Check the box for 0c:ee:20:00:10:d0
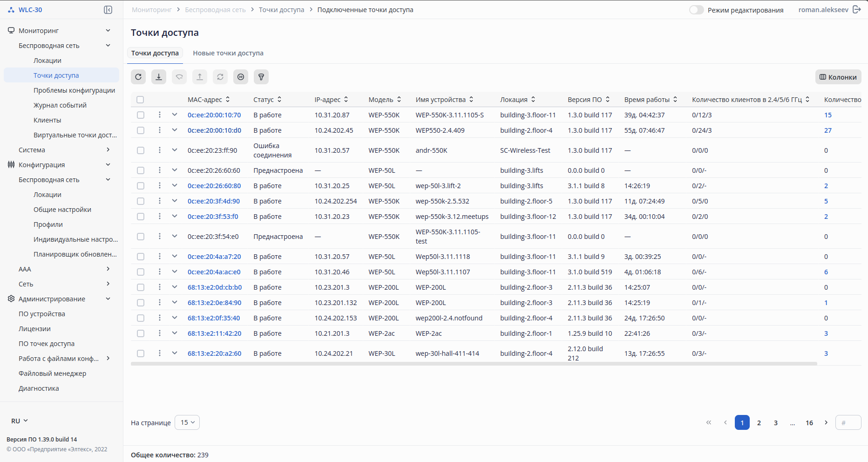The image size is (868, 462). [141, 130]
